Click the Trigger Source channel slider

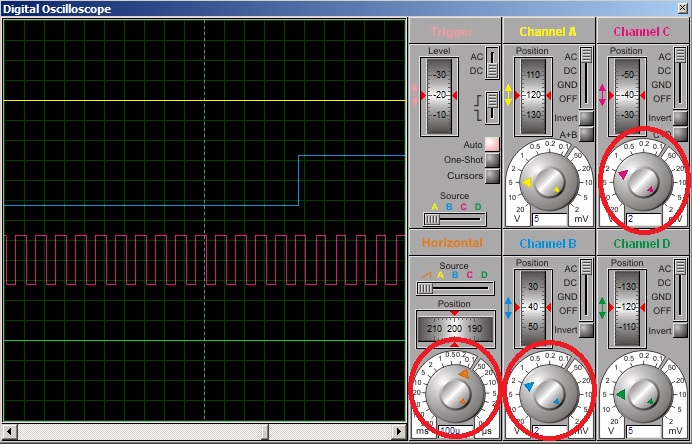click(x=455, y=219)
